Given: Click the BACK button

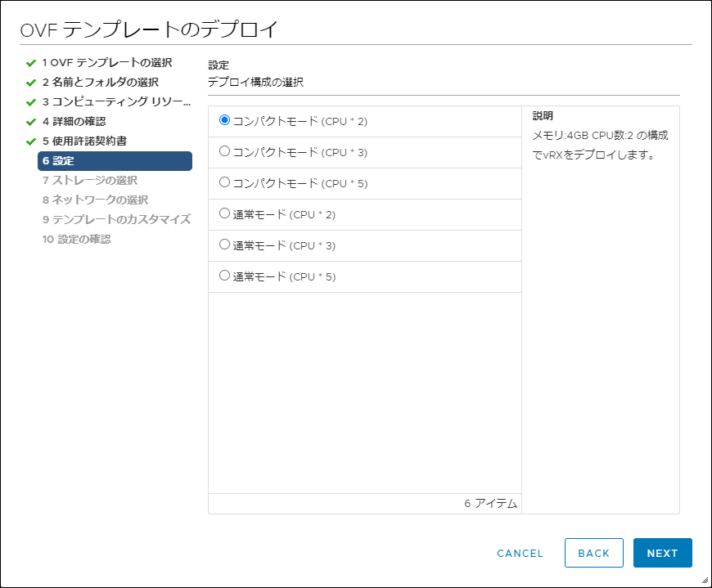Looking at the screenshot, I should [x=594, y=553].
